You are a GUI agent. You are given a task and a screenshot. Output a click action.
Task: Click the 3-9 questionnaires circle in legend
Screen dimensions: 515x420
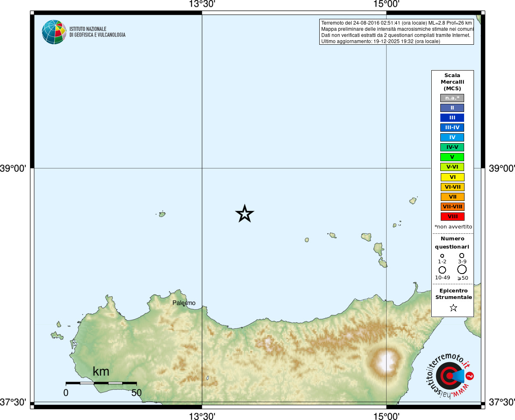[462, 255]
